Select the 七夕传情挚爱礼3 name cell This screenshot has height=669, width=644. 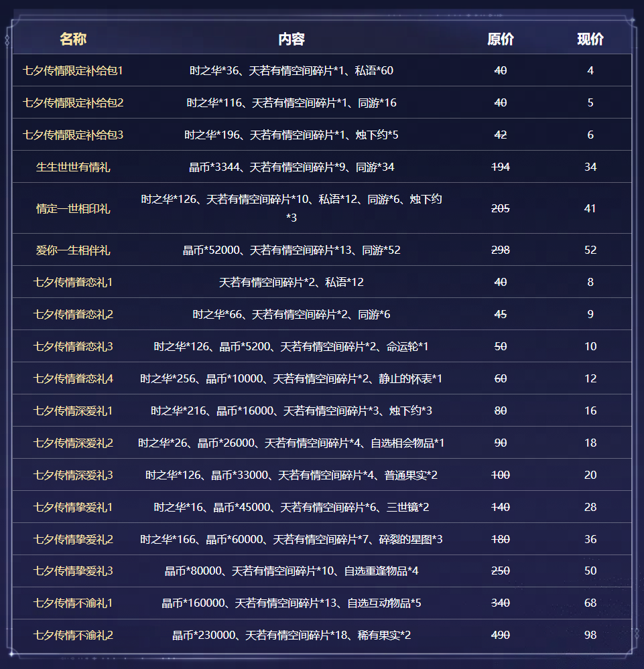(73, 571)
